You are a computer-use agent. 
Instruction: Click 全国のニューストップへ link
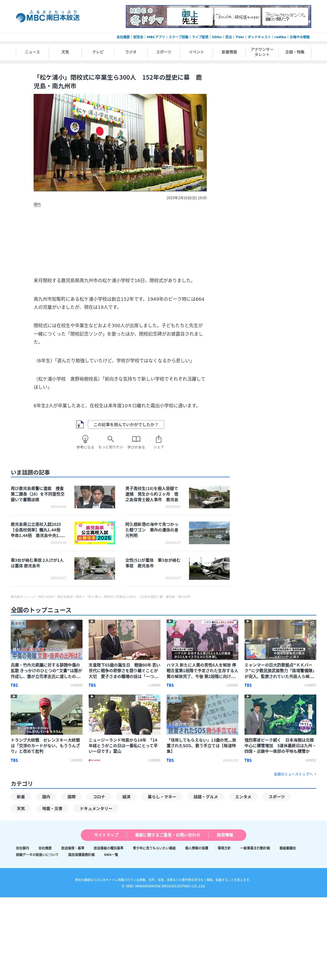point(295,774)
